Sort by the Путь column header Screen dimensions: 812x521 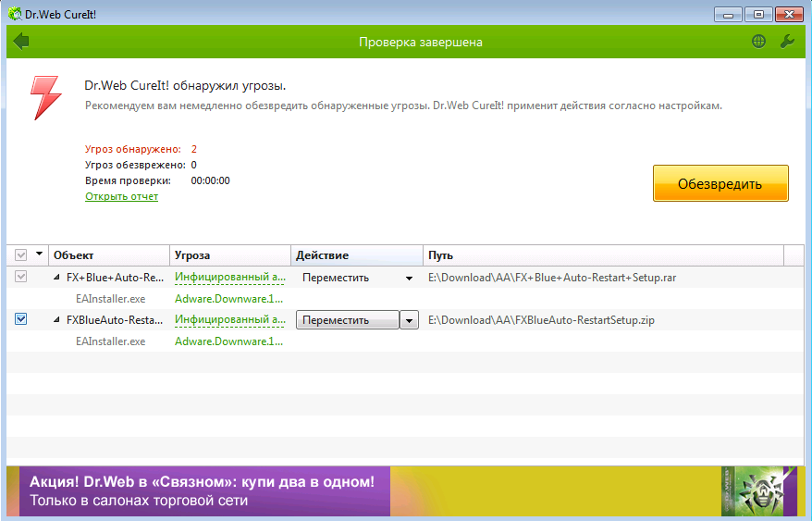[x=603, y=255]
